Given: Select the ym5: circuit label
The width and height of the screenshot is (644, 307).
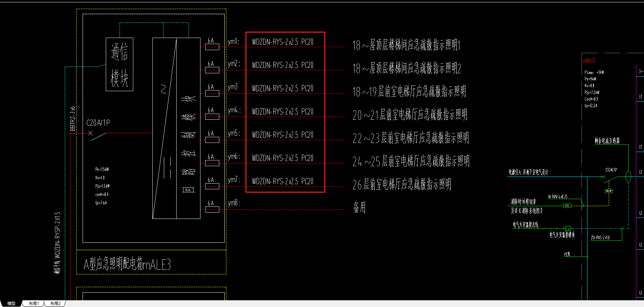Looking at the screenshot, I should pyautogui.click(x=234, y=133).
